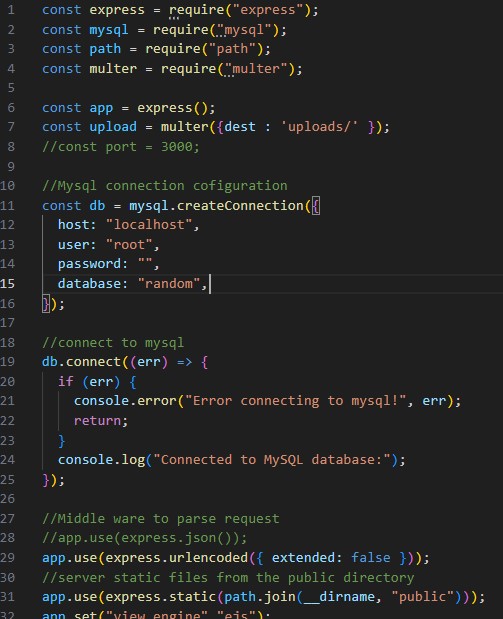This screenshot has width=503, height=619.
Task: Place cursor on empty line number 5
Action: (11, 88)
